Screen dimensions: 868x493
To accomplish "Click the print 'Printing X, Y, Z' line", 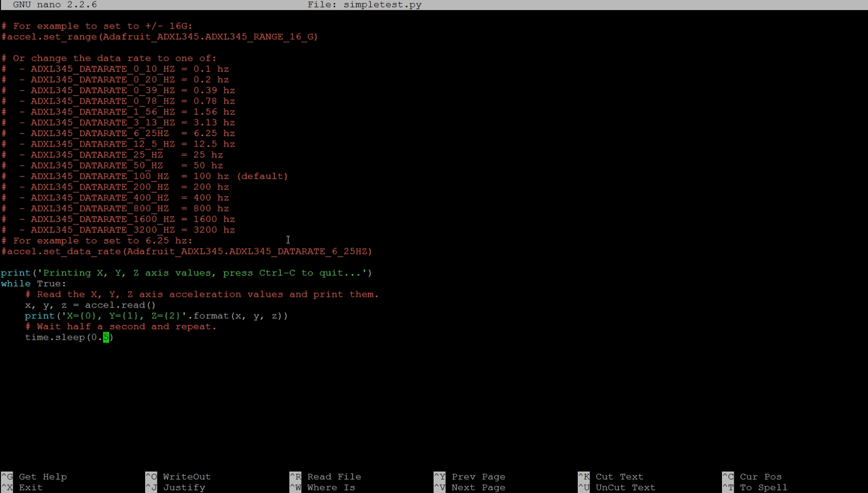I will point(186,273).
